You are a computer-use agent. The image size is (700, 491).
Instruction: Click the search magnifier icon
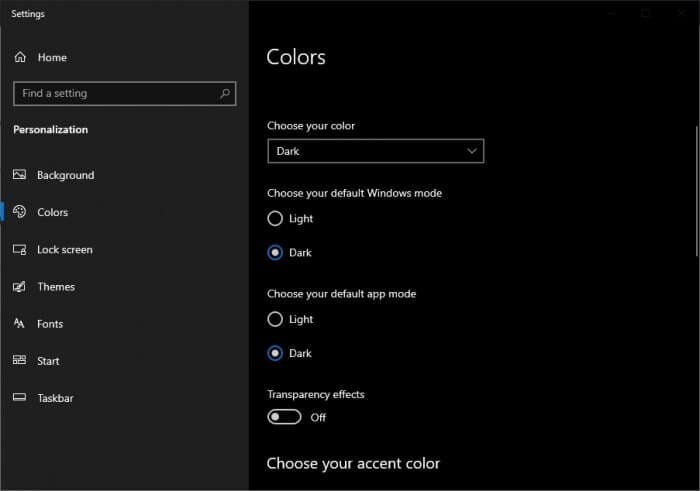(225, 93)
